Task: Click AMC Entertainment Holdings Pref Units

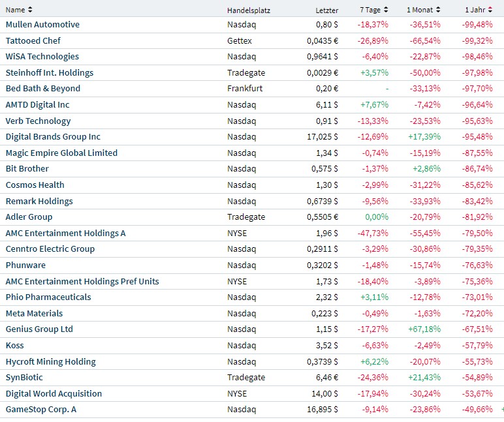Action: coord(82,281)
